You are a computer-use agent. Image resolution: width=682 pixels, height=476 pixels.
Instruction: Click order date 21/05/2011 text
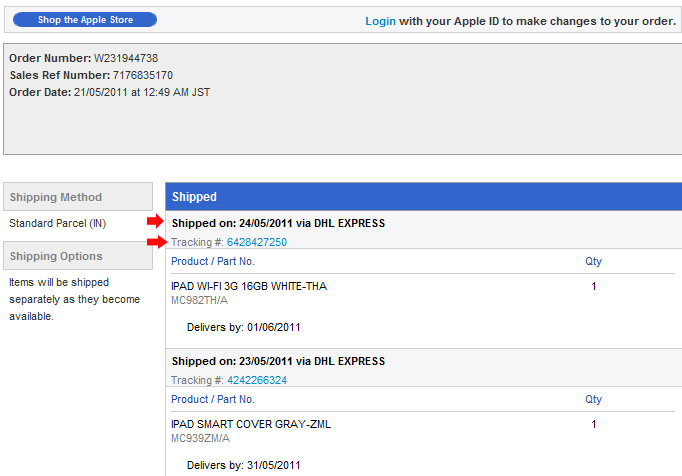pos(142,92)
